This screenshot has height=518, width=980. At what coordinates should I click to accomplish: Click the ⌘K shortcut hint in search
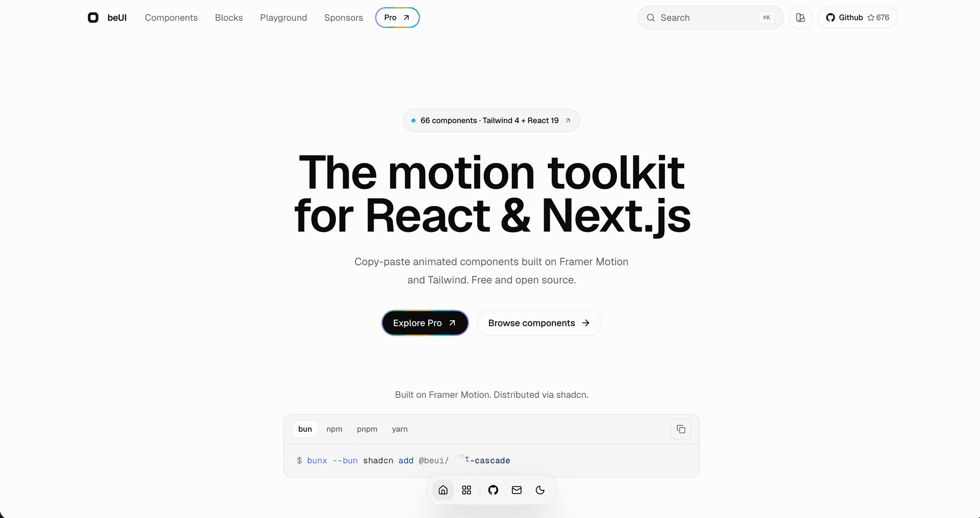pyautogui.click(x=766, y=17)
